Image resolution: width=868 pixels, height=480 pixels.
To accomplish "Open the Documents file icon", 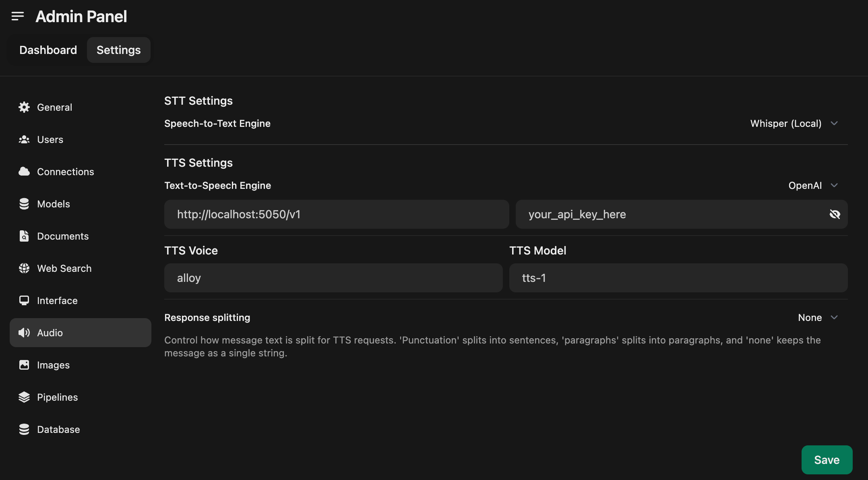I will 24,236.
